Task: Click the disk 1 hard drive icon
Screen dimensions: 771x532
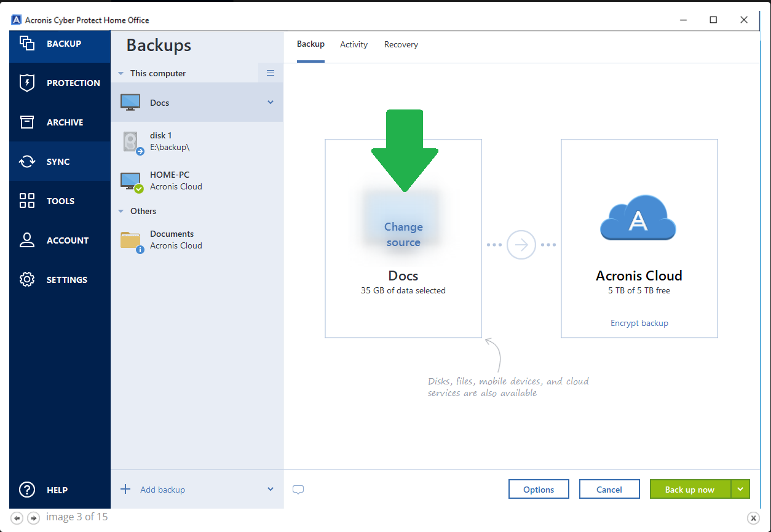Action: tap(132, 142)
